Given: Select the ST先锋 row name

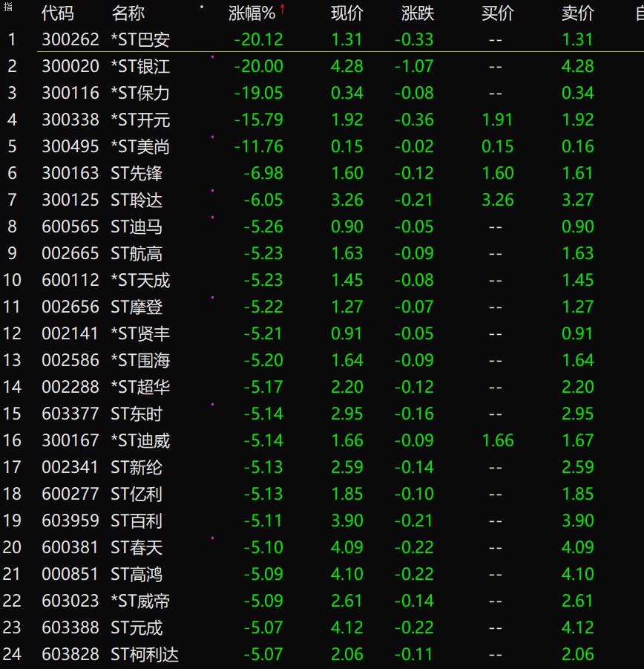Looking at the screenshot, I should coord(137,173).
